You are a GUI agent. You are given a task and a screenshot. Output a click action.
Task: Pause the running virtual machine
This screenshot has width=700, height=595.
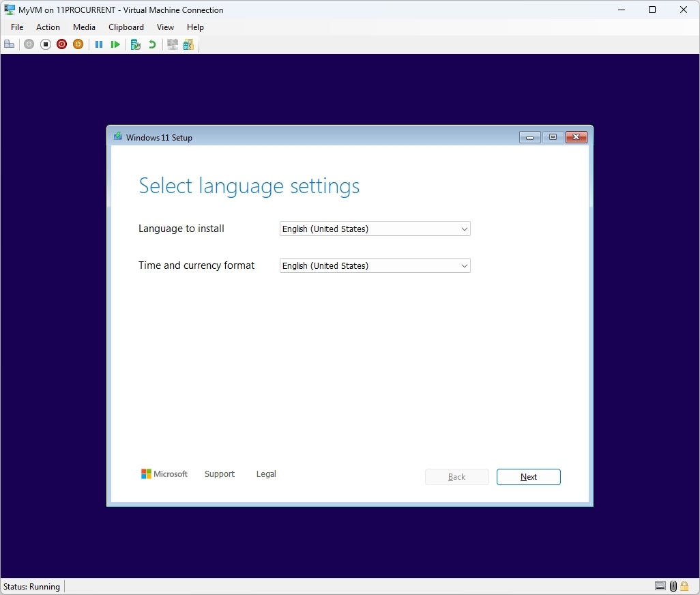tap(99, 44)
